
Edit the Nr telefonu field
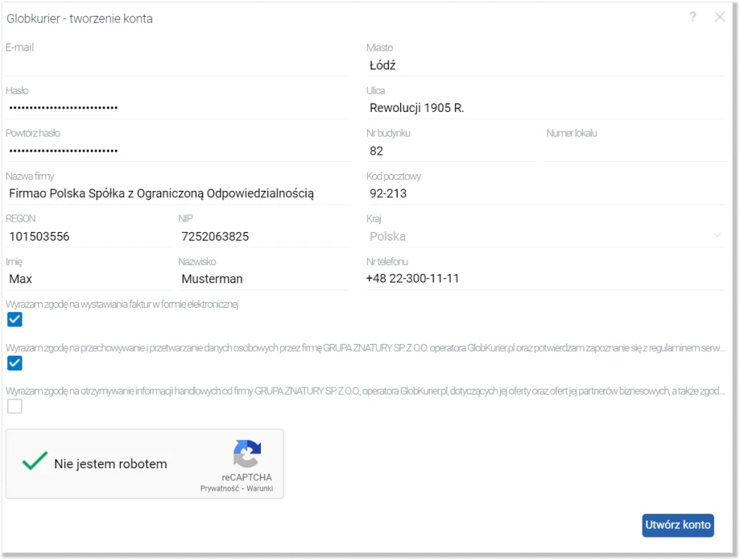546,279
